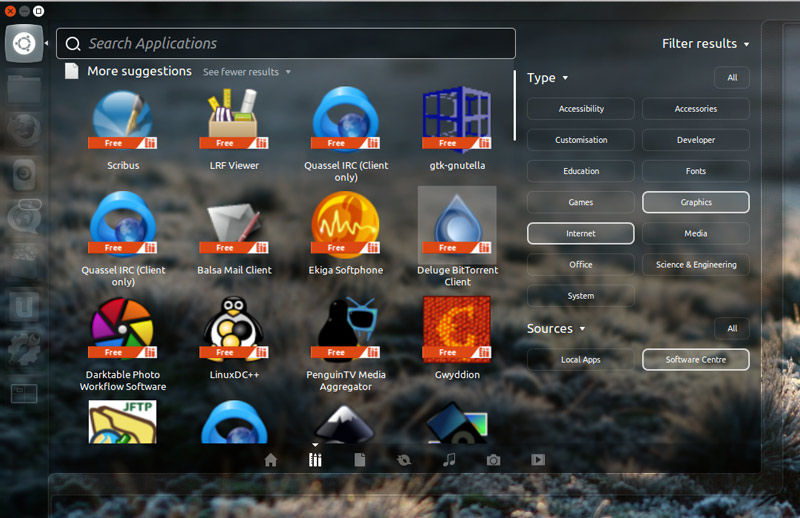Toggle the Customisation type filter
The width and height of the screenshot is (800, 518).
coord(581,140)
